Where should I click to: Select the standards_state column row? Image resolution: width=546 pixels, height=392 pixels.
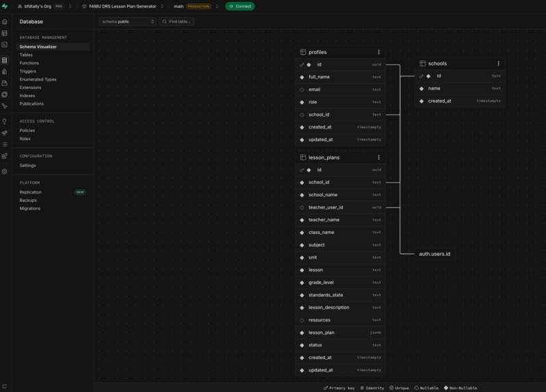(340, 296)
